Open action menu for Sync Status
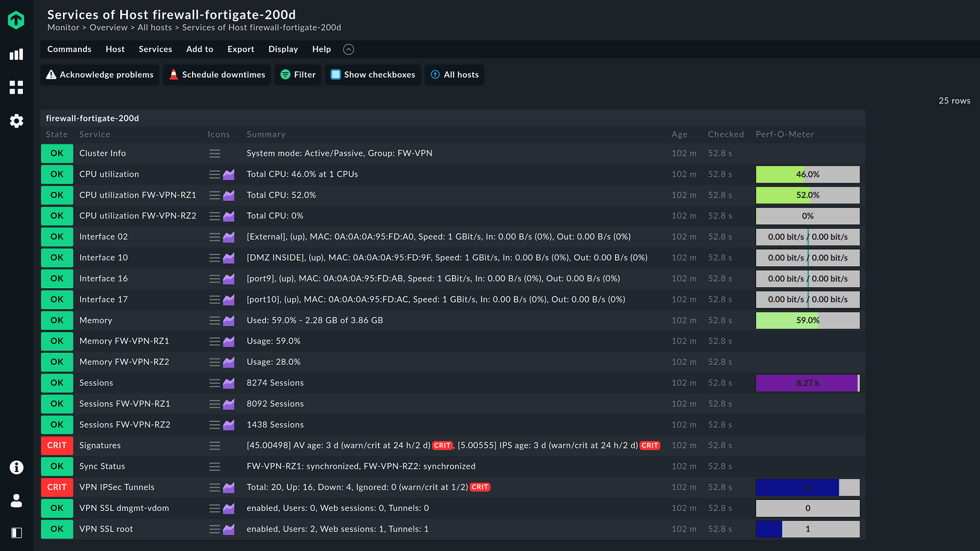This screenshot has height=551, width=980. click(215, 467)
